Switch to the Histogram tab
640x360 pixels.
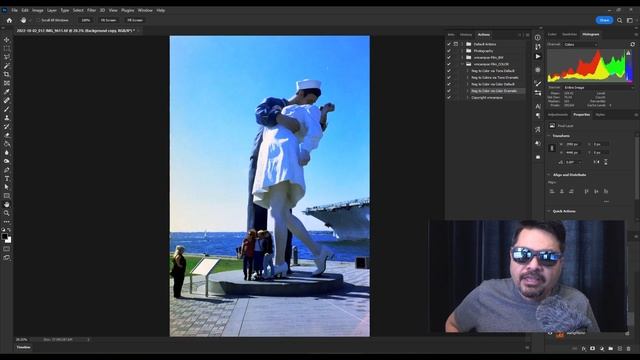[x=591, y=34]
